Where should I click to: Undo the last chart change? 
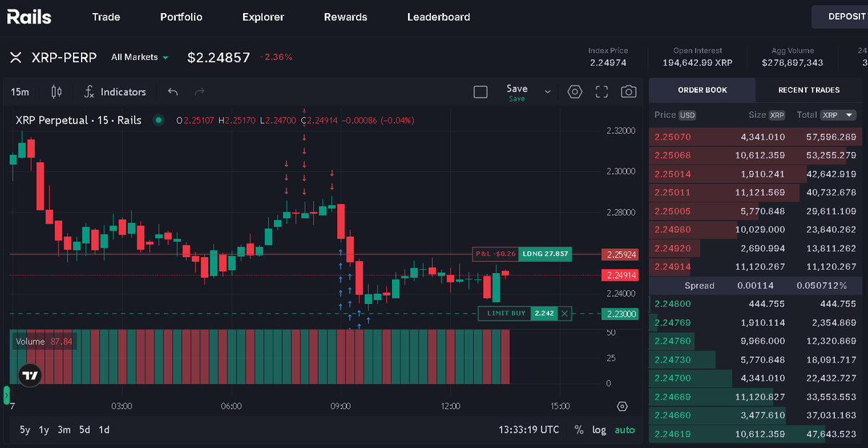pos(172,92)
